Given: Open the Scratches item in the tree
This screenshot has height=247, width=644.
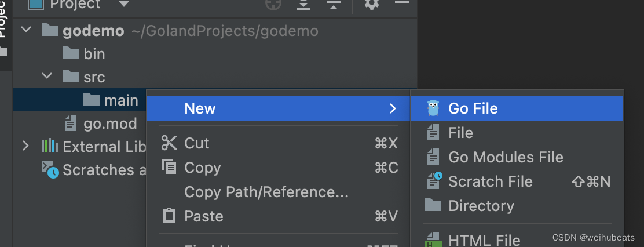Looking at the screenshot, I should coord(97,170).
